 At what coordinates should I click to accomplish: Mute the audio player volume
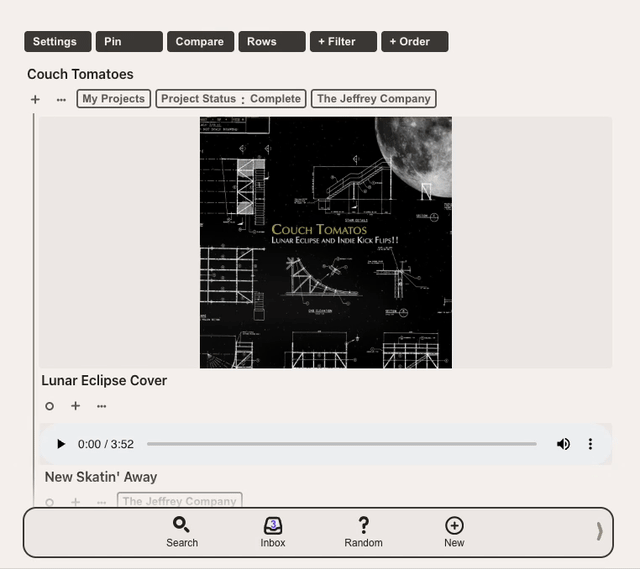tap(563, 444)
